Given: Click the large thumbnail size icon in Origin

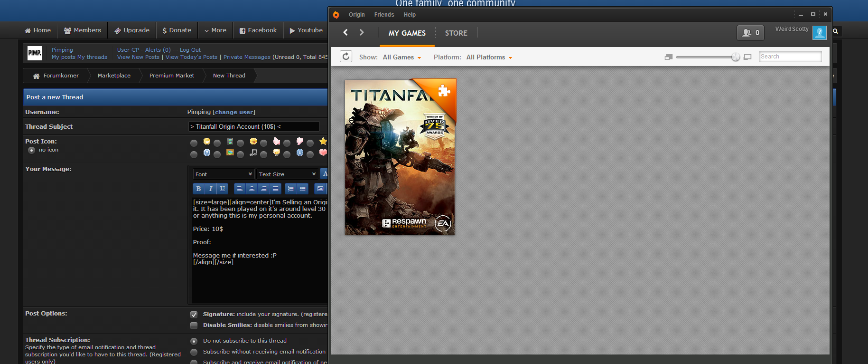Looking at the screenshot, I should tap(747, 57).
